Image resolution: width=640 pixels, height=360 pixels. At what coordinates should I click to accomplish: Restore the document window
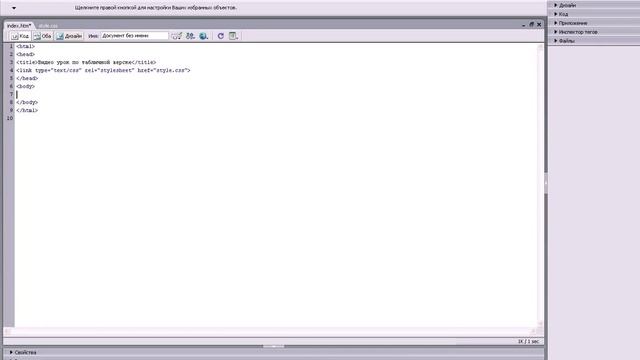point(531,24)
